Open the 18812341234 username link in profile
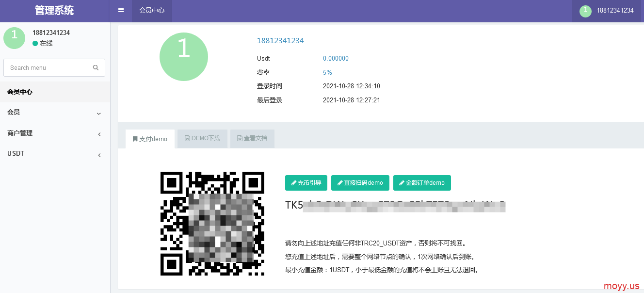 point(280,41)
